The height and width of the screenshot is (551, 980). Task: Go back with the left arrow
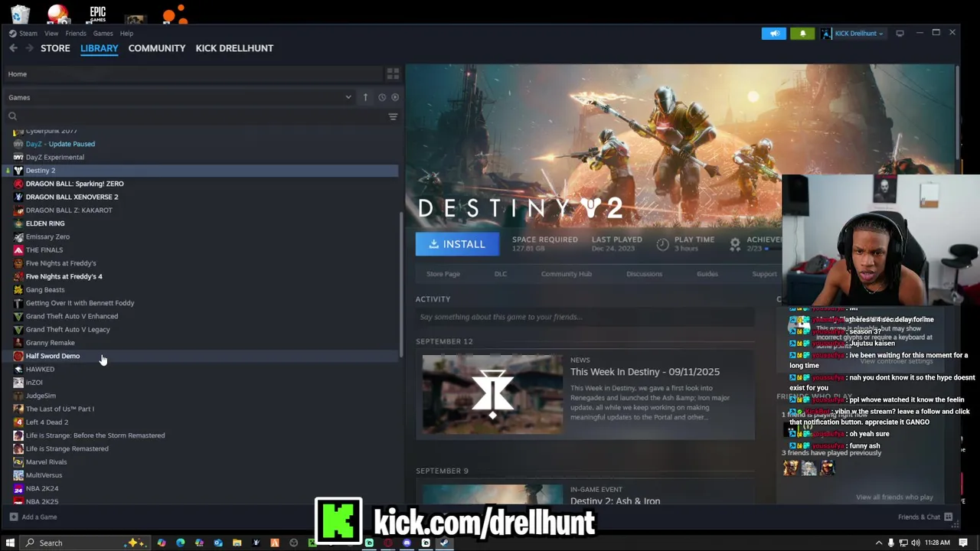coord(13,48)
